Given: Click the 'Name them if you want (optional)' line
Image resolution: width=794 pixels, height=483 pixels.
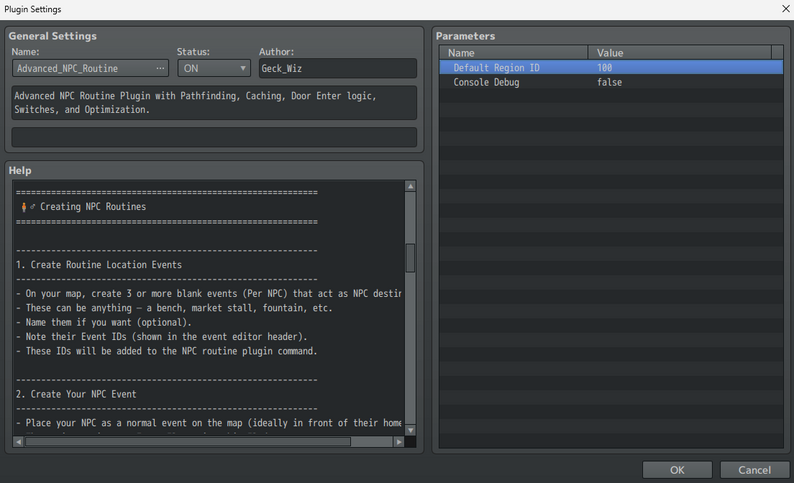Looking at the screenshot, I should pos(104,323).
